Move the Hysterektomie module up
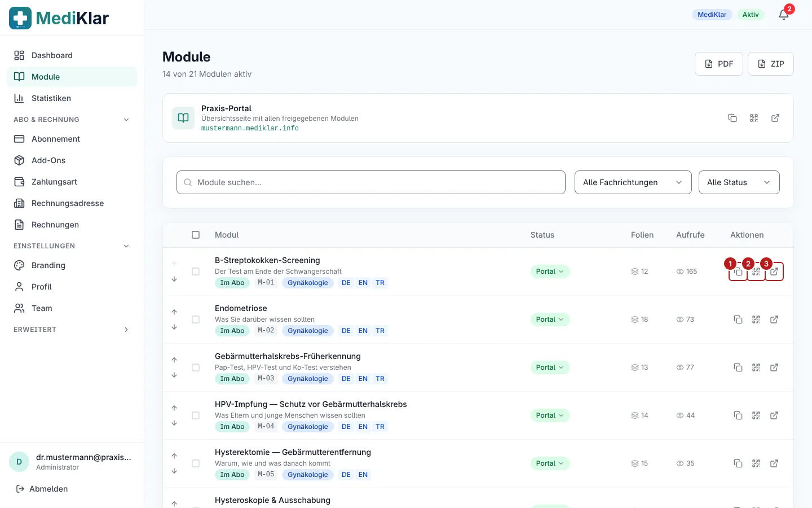Screen dimensions: 812x508 [174, 456]
